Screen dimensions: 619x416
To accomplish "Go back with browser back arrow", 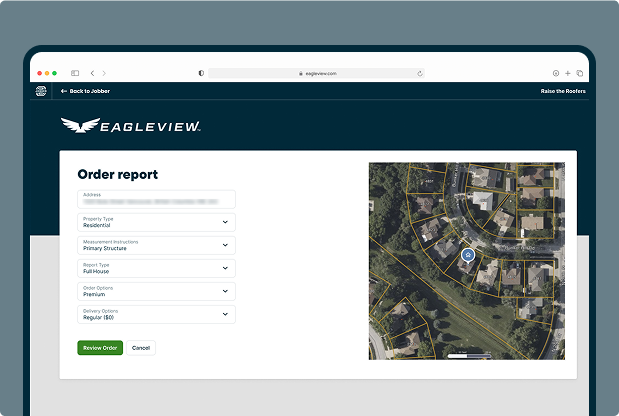I will [x=92, y=73].
